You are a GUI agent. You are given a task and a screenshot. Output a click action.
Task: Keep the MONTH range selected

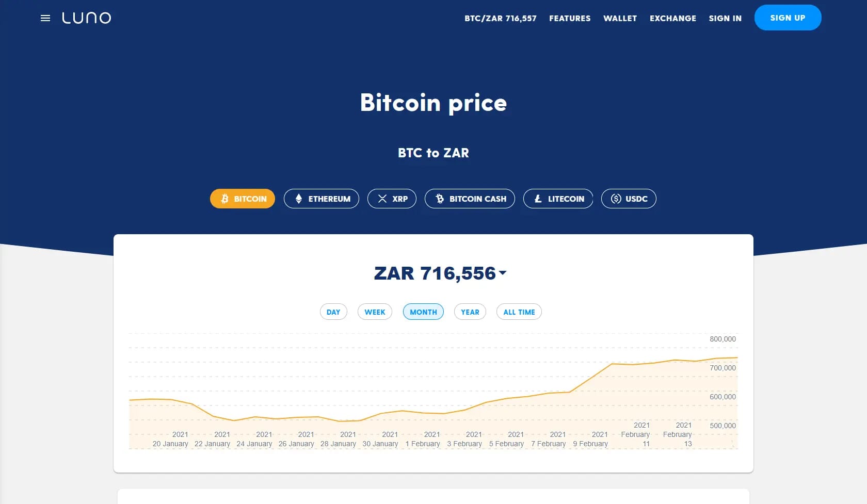coord(423,312)
